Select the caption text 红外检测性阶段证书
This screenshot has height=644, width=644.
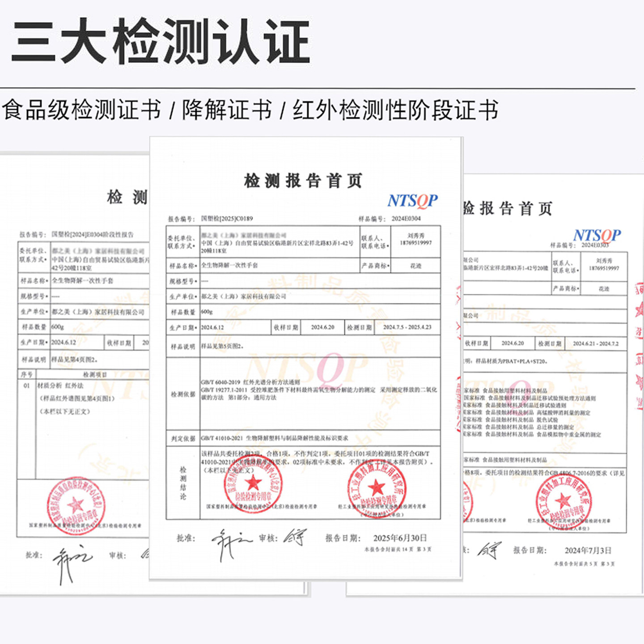(x=396, y=110)
